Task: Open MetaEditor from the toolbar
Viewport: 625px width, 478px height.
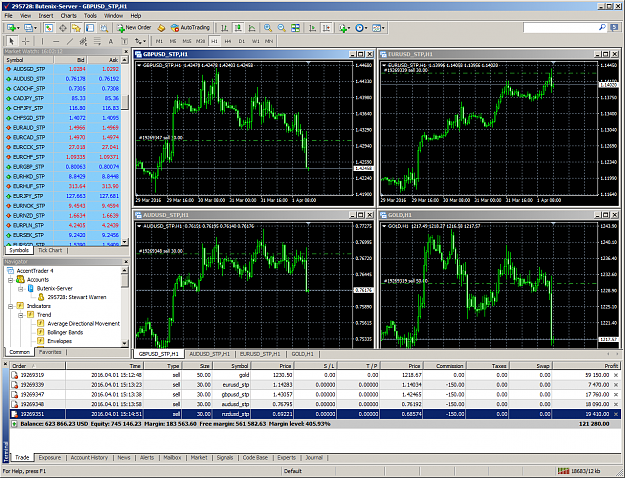Action: 161,28
